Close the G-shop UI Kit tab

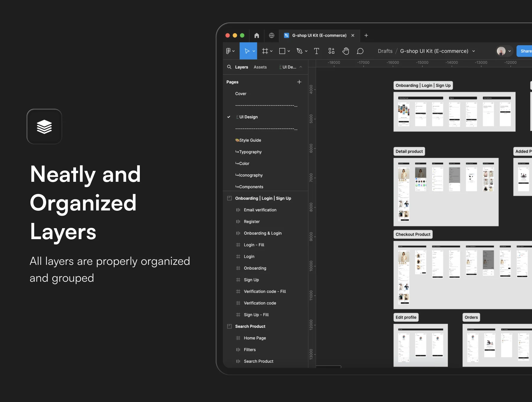tap(353, 35)
